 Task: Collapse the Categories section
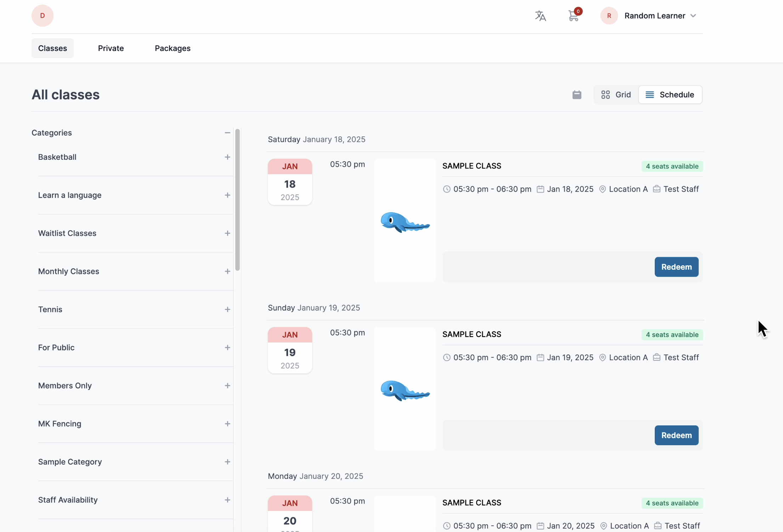point(227,133)
